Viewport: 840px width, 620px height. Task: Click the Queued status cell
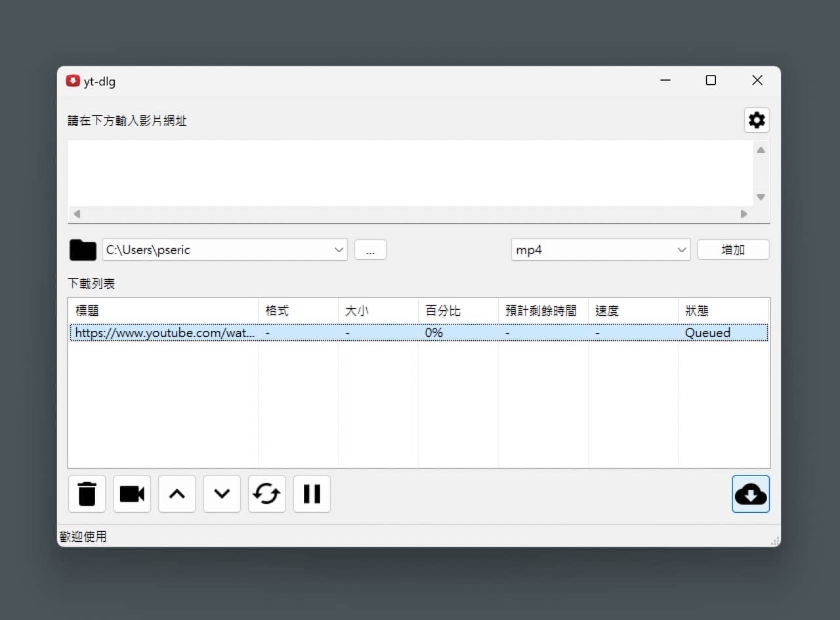coord(707,333)
